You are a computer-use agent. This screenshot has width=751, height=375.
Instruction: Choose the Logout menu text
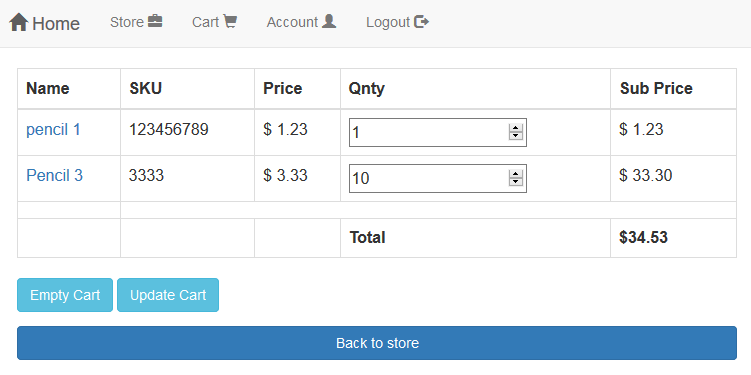pyautogui.click(x=388, y=22)
